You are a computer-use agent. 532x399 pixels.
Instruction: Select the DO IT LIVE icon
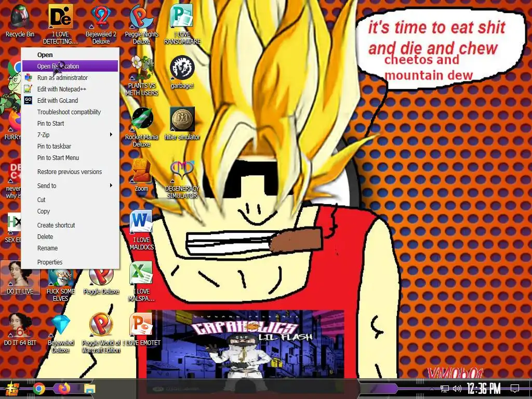click(20, 278)
